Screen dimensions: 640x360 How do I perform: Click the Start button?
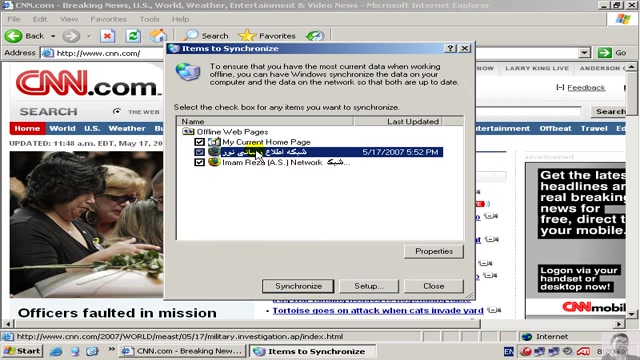click(x=22, y=351)
